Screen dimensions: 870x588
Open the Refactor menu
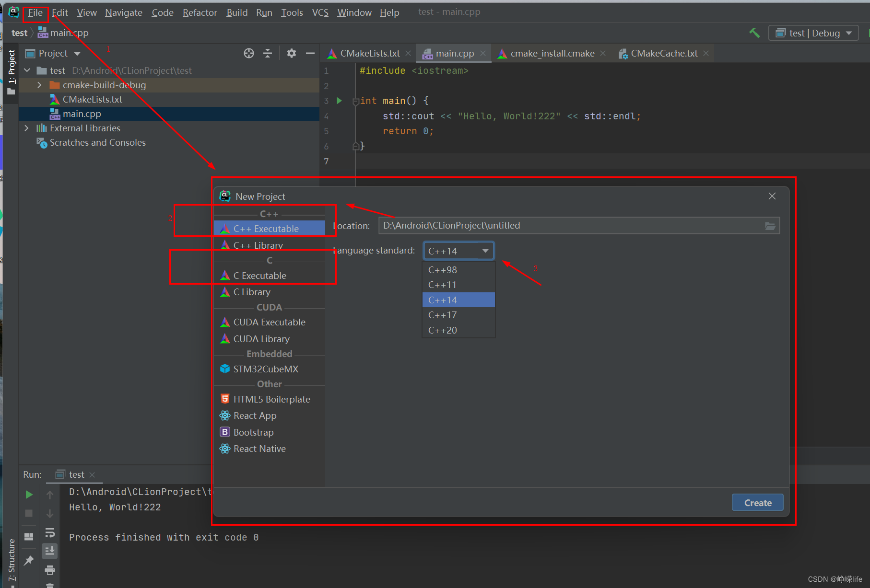[200, 12]
